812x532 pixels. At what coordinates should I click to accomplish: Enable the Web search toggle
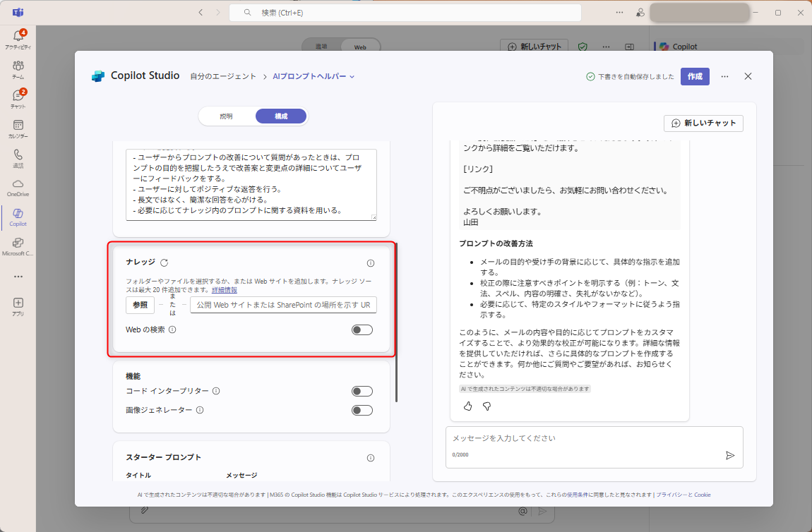pos(362,330)
